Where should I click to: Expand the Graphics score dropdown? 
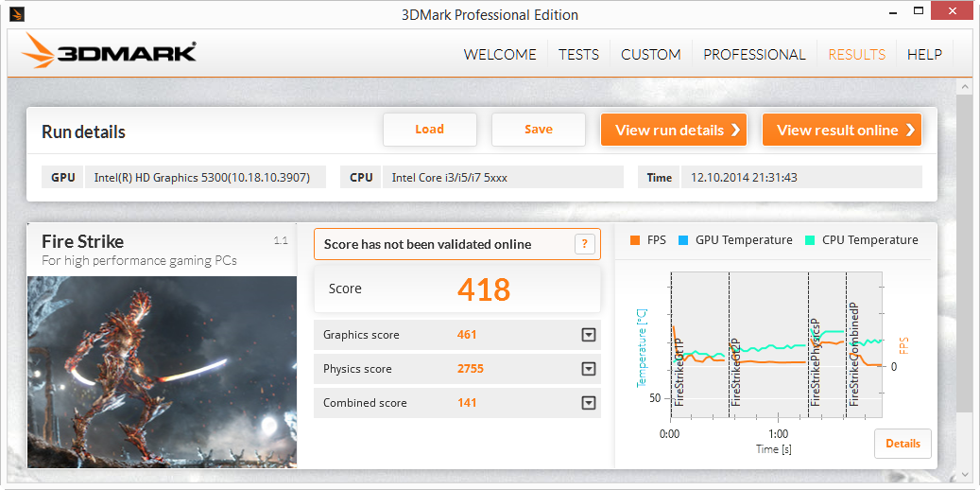pyautogui.click(x=588, y=335)
